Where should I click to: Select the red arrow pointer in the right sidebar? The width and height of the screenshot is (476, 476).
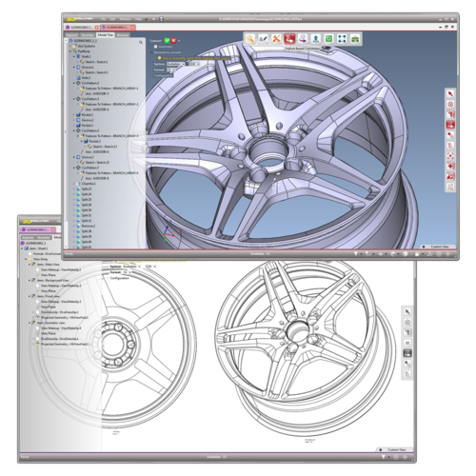[x=450, y=94]
